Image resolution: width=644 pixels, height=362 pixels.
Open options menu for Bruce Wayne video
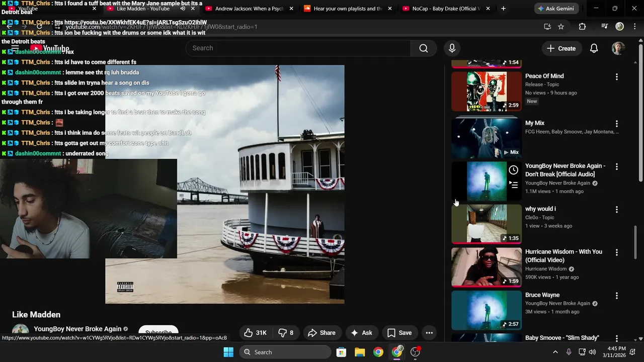[617, 296]
